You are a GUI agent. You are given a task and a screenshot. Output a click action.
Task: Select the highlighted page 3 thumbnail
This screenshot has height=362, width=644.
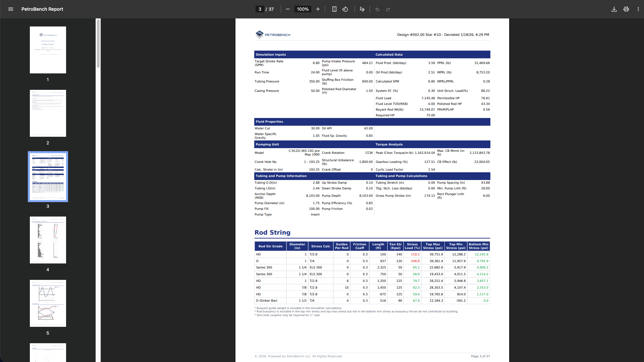tap(48, 176)
